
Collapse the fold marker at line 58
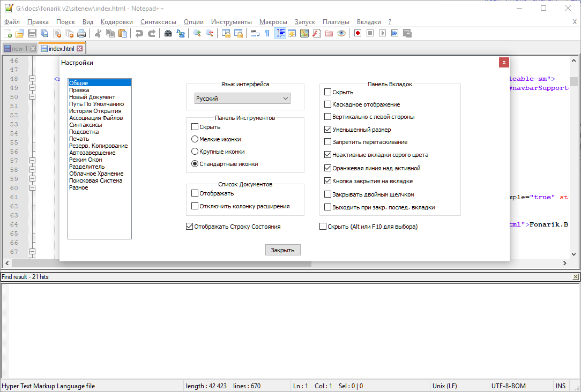(x=32, y=170)
